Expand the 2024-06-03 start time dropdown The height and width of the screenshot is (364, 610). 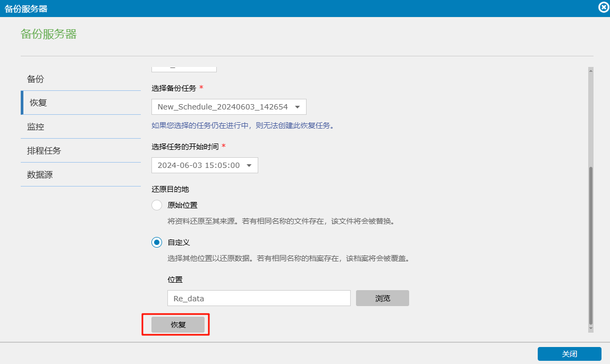205,165
